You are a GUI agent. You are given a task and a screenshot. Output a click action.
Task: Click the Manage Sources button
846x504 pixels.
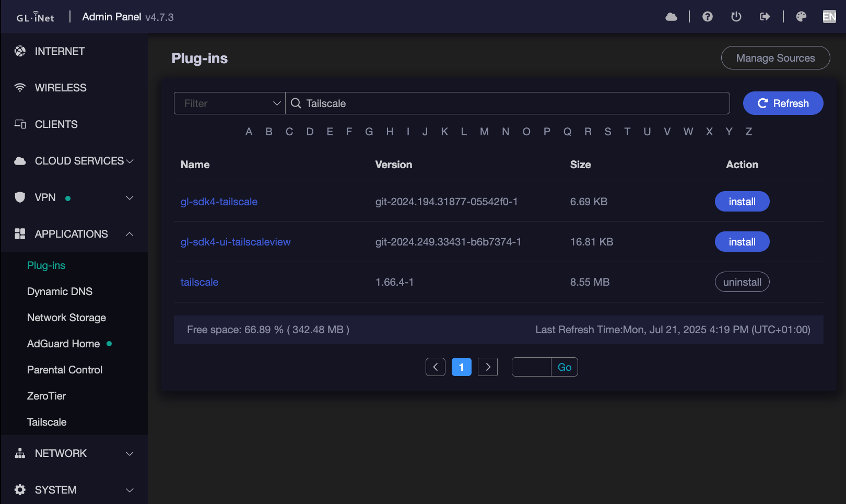[x=775, y=58]
